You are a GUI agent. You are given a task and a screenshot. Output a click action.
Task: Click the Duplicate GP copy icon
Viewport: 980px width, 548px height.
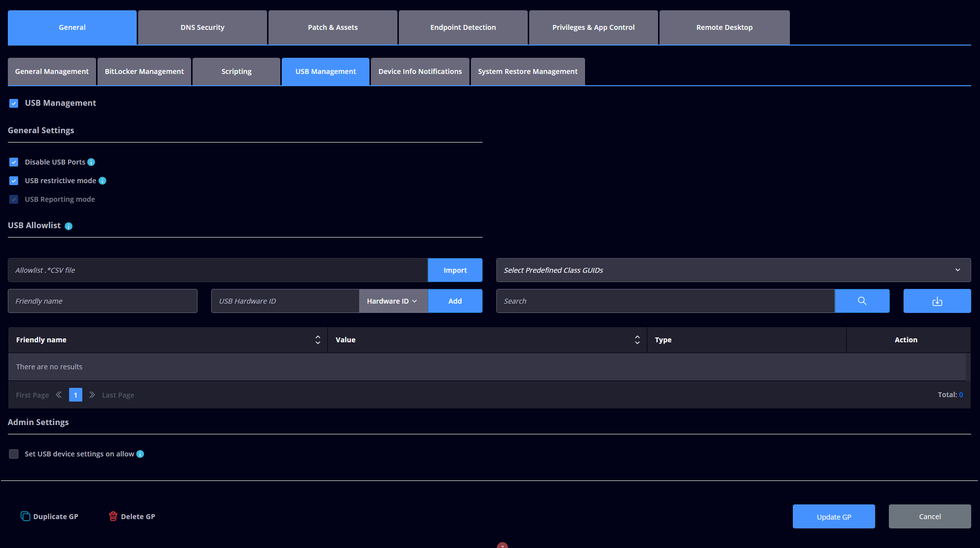click(x=25, y=516)
